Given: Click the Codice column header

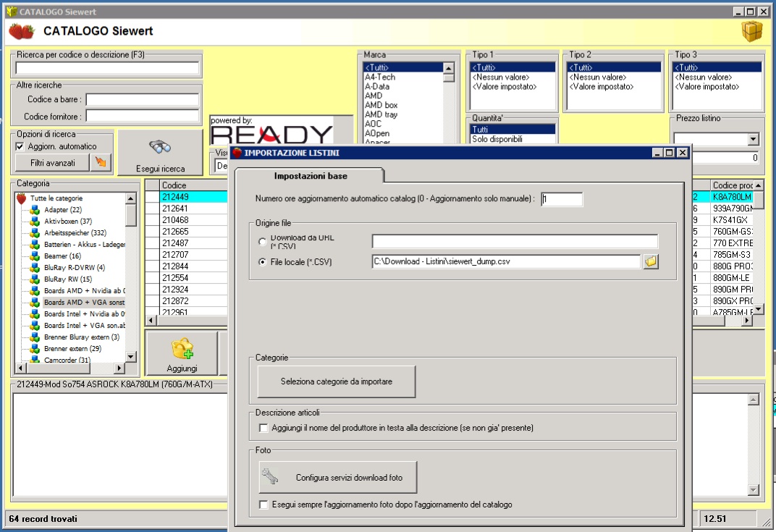Looking at the screenshot, I should (193, 185).
